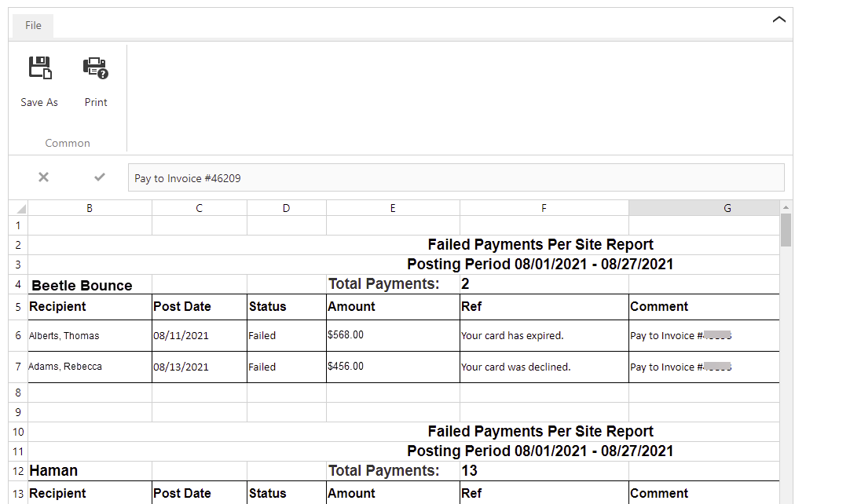Click the Failed status for Alberts, Thomas
Screen dimensions: 861x504
point(286,335)
